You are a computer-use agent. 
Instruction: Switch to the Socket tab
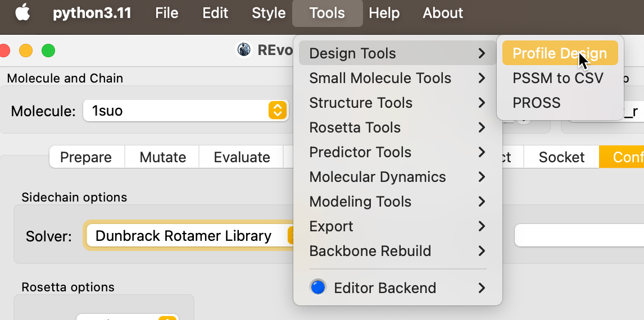point(561,157)
